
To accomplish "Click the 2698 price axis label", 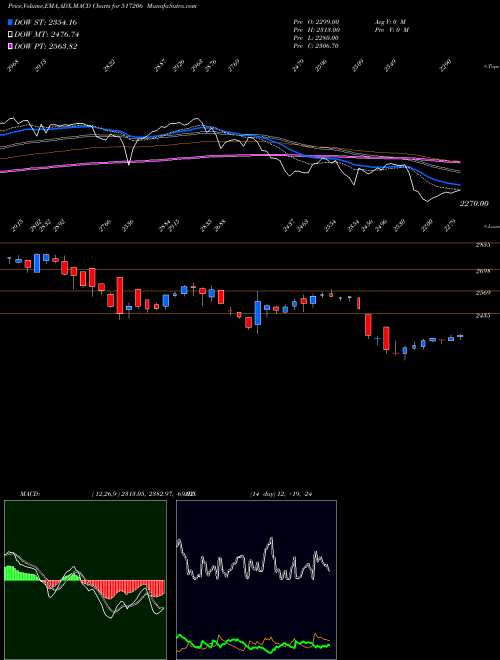I will point(482,271).
